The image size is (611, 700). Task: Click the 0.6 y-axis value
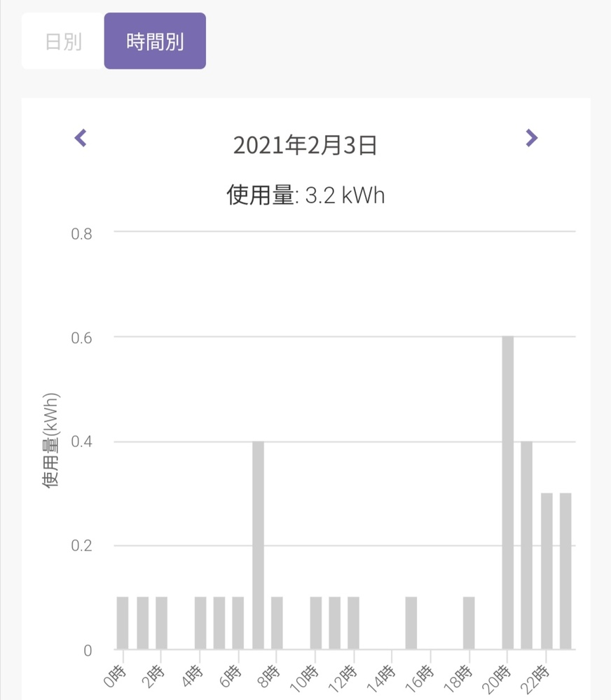coord(82,338)
